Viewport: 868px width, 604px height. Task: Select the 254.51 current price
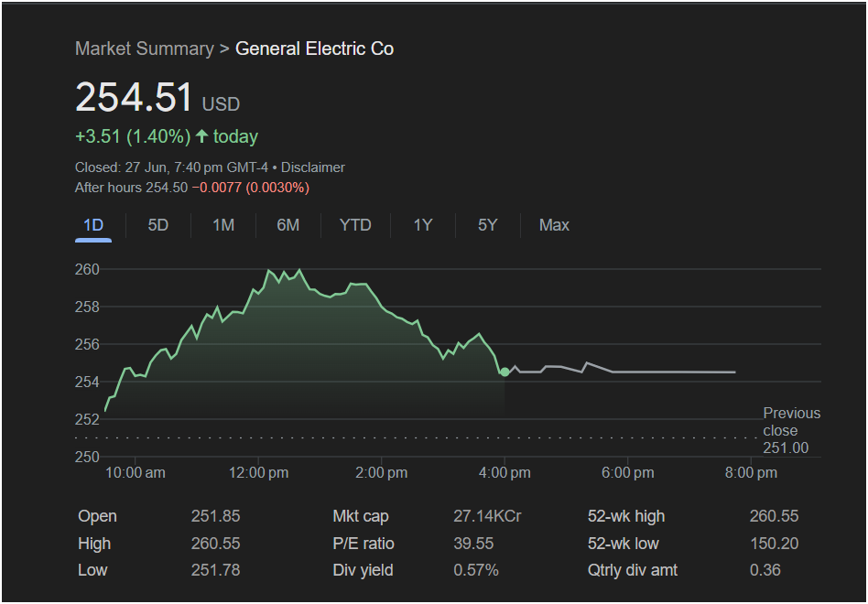pyautogui.click(x=134, y=97)
